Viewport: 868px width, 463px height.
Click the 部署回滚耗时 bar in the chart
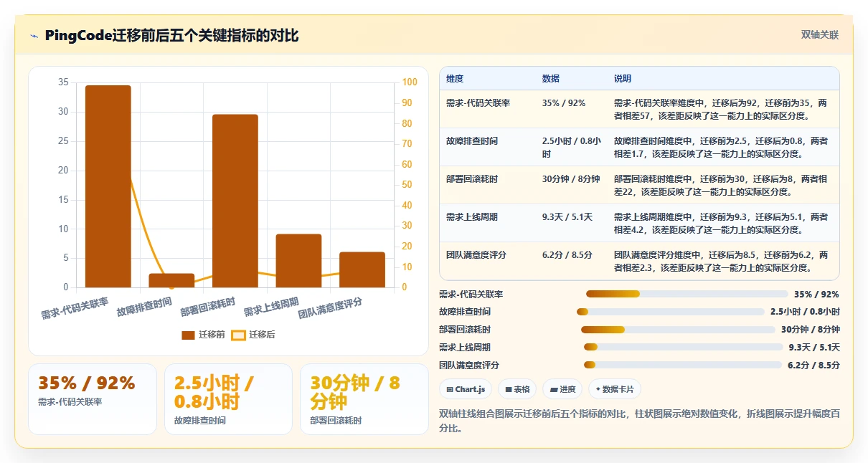(x=235, y=201)
